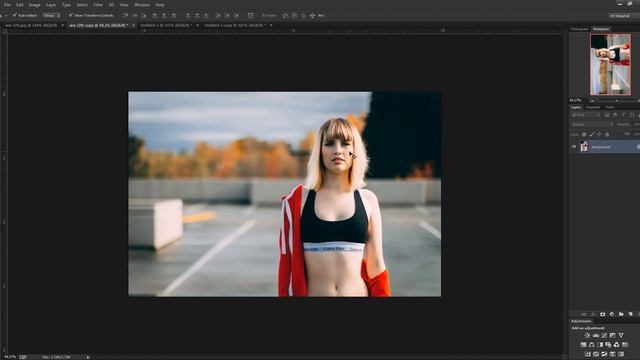Click Align left edges icon in options bar
Screen dimensions: 640x360
155,16
